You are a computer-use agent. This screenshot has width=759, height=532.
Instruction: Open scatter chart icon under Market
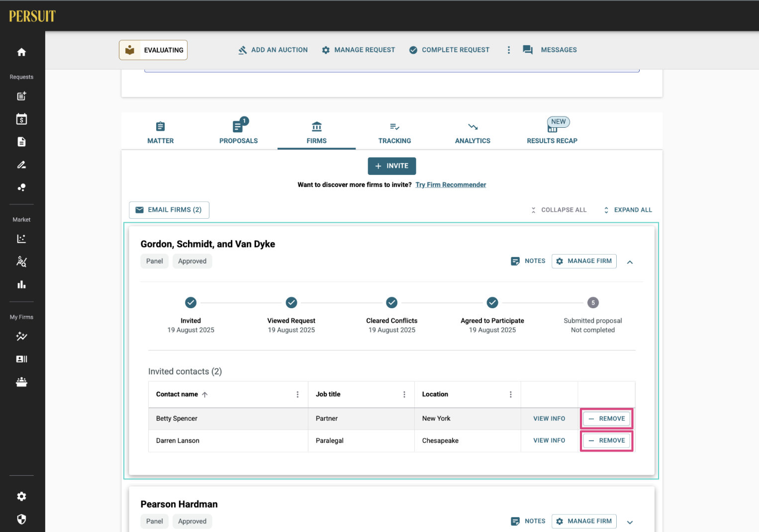pyautogui.click(x=21, y=239)
